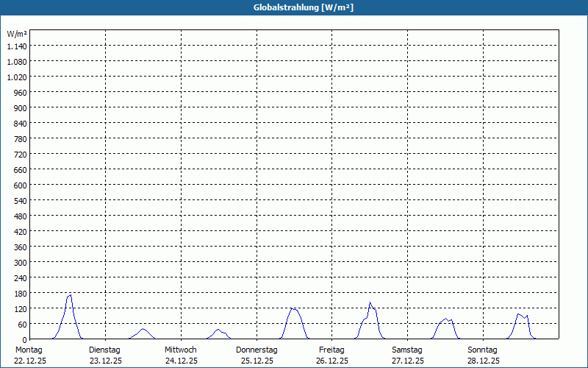This screenshot has width=588, height=368.
Task: Click the 25.12.25 date label
Action: coord(257,361)
